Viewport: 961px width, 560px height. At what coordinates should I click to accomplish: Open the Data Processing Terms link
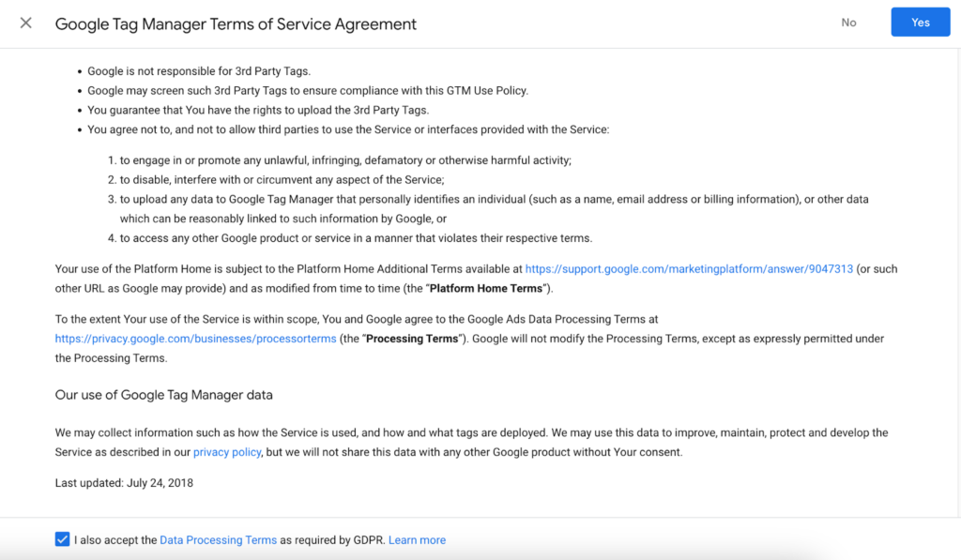[x=218, y=539]
